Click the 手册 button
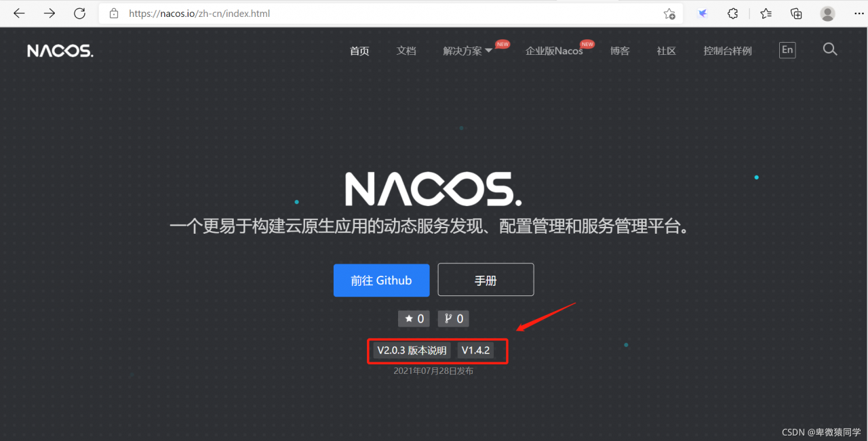 486,280
